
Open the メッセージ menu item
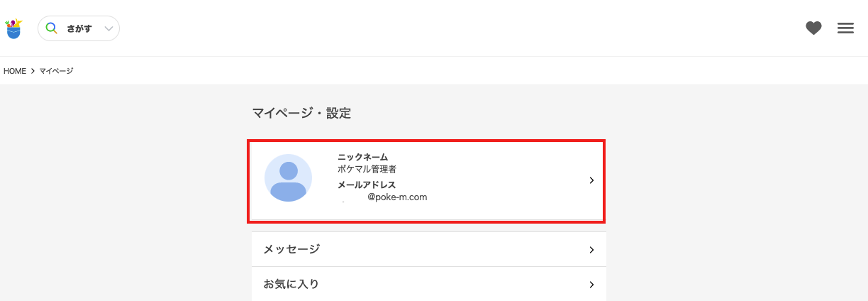tap(291, 249)
